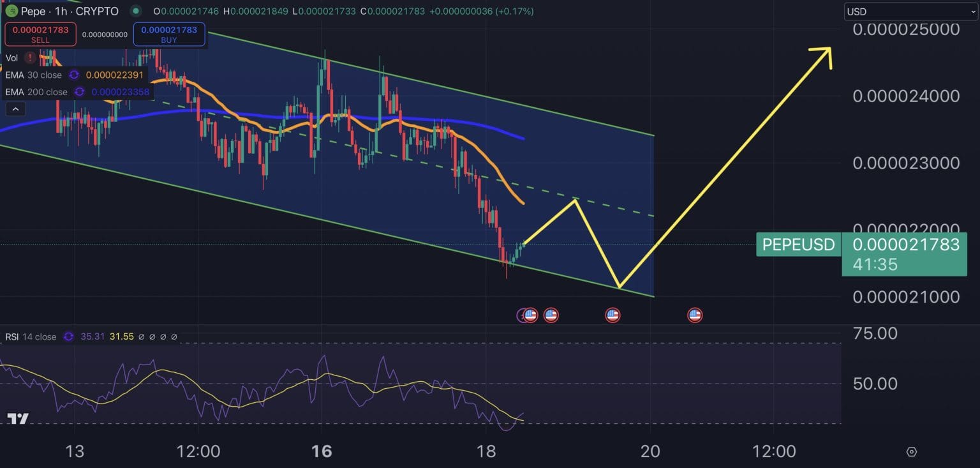Click the blue BUY price button
Image resolution: width=980 pixels, height=468 pixels.
pos(169,33)
